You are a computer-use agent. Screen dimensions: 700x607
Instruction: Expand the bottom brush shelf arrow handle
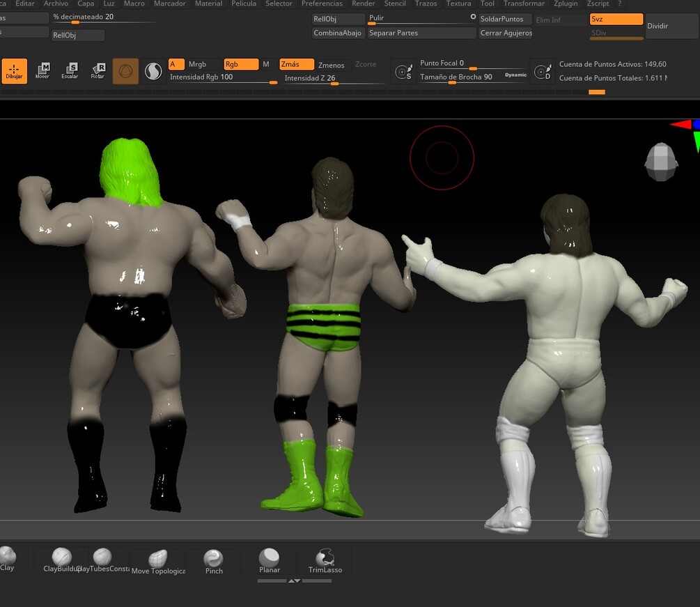tap(294, 581)
